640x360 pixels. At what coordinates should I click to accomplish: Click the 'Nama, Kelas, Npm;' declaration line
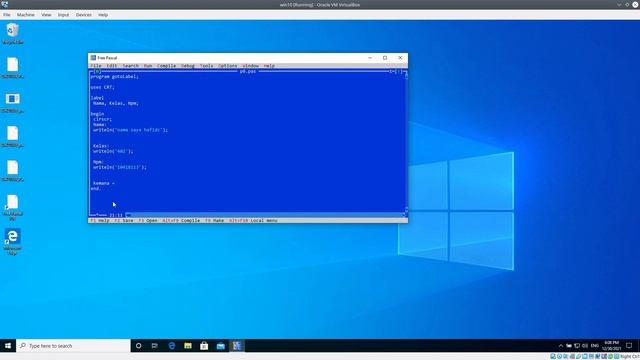(x=116, y=103)
